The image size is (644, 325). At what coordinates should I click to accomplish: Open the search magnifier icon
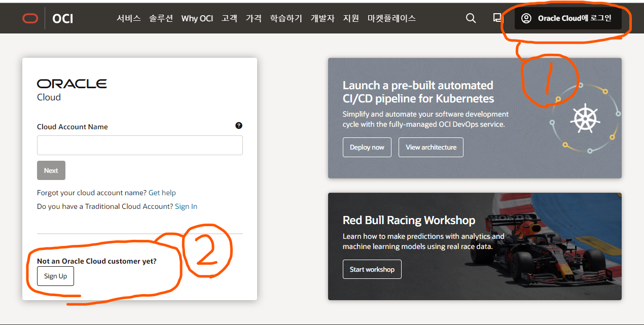click(x=471, y=18)
